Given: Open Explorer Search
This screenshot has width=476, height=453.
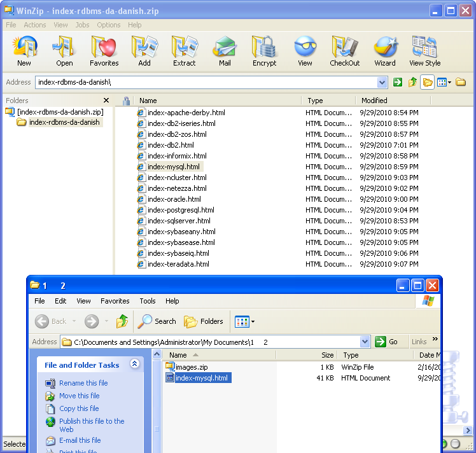Looking at the screenshot, I should [157, 321].
